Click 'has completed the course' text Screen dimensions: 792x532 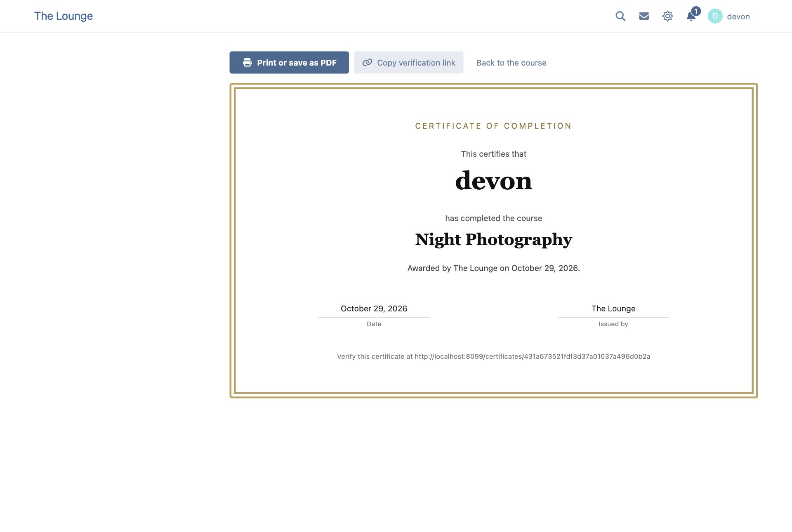tap(493, 218)
